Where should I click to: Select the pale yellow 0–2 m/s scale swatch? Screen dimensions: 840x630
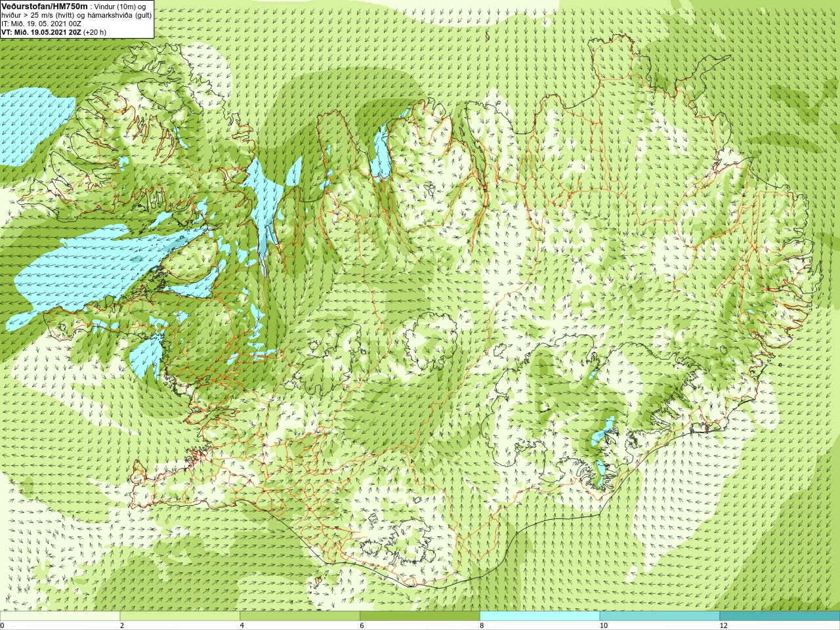pyautogui.click(x=60, y=616)
